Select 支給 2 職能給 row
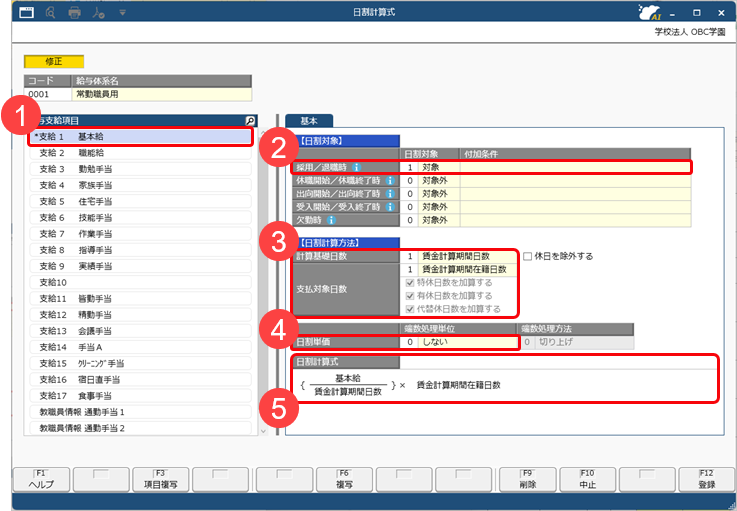The height and width of the screenshot is (511, 737). pyautogui.click(x=141, y=153)
